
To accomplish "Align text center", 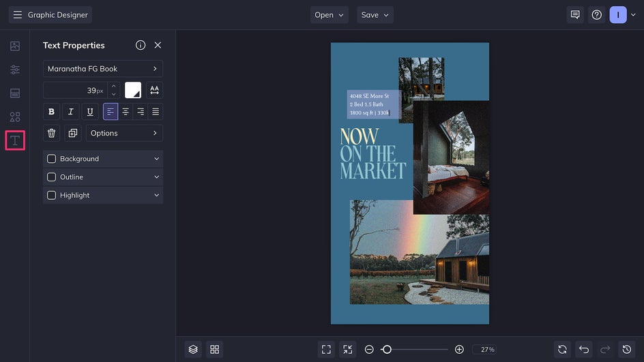I will (x=126, y=112).
